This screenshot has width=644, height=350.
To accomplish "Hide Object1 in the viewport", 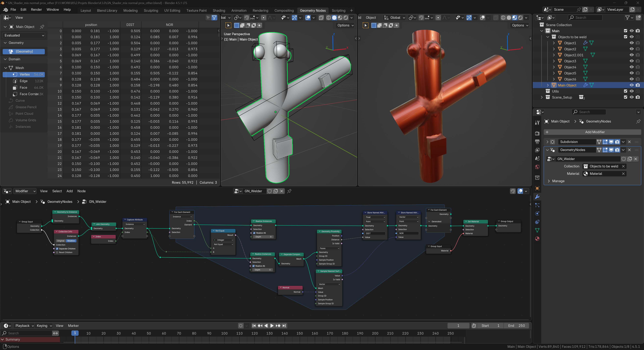I will pyautogui.click(x=631, y=43).
